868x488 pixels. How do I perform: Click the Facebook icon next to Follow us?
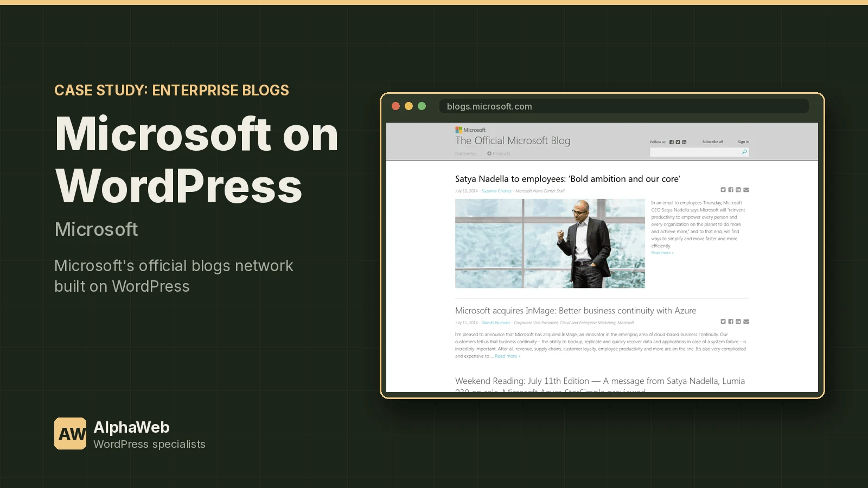[x=672, y=142]
